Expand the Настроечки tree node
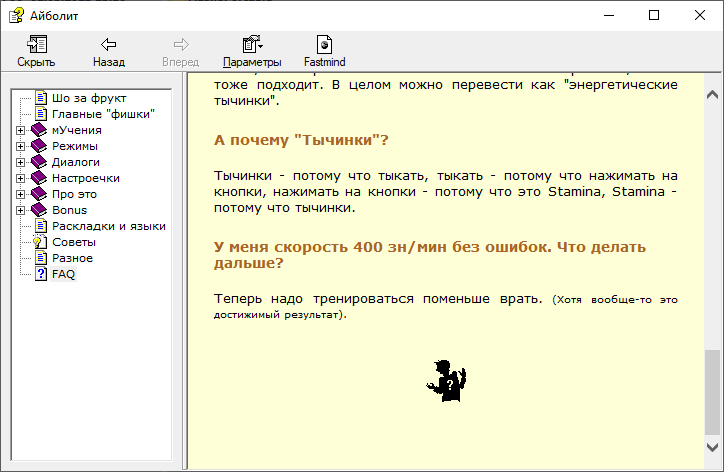The image size is (724, 472). click(21, 178)
